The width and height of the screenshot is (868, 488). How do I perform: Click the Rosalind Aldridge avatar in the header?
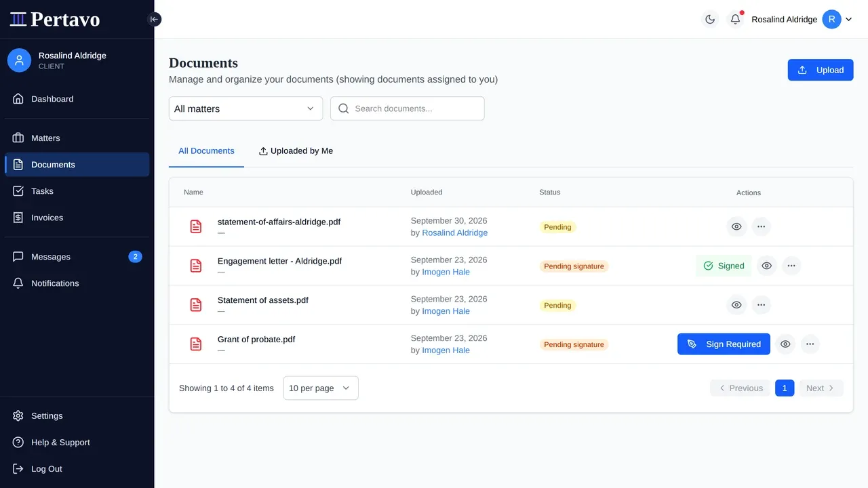(831, 19)
